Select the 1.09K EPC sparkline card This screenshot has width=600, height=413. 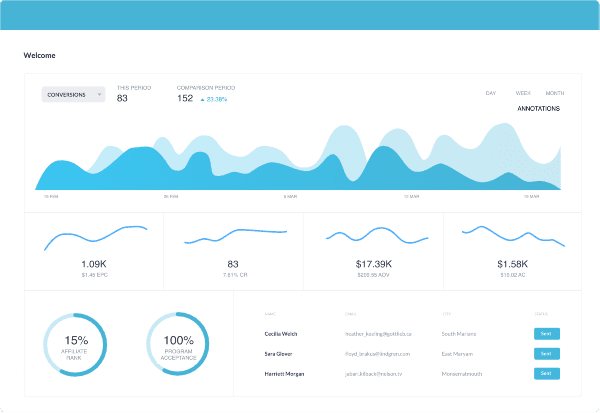tap(94, 250)
